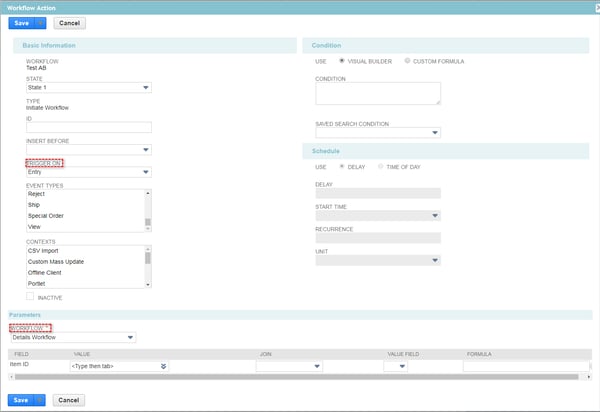
Task: Select the Delay radio button
Action: (x=342, y=166)
